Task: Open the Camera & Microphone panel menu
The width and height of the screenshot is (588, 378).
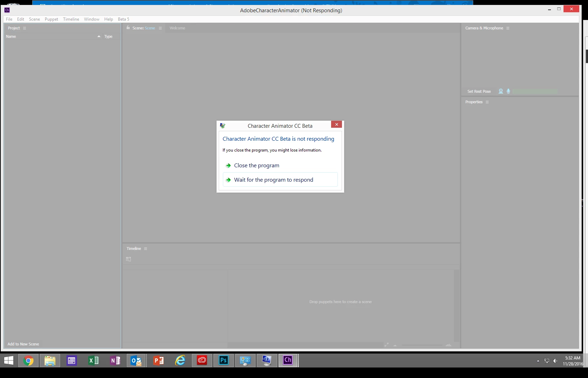Action: pyautogui.click(x=508, y=28)
